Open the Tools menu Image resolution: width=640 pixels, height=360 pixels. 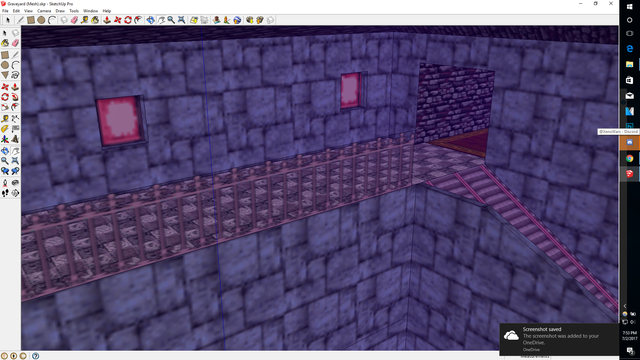74,11
